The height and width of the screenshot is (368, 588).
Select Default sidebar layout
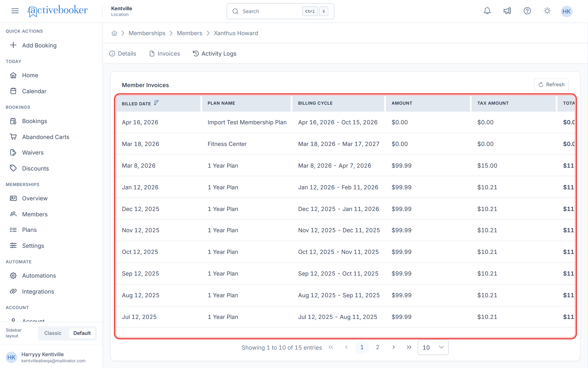click(x=82, y=333)
